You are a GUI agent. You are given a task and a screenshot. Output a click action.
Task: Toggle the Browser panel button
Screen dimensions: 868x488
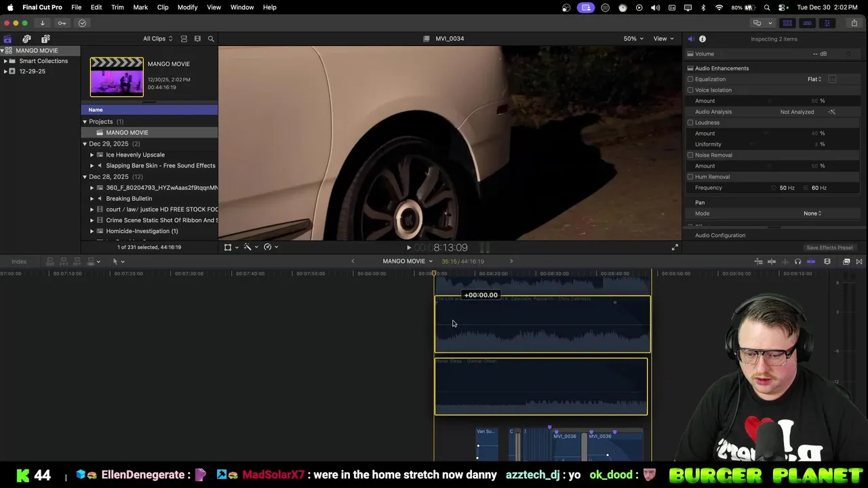[x=787, y=23]
